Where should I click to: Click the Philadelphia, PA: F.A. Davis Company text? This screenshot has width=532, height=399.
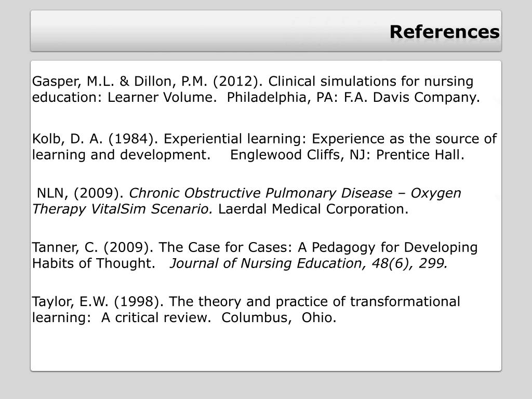353,97
